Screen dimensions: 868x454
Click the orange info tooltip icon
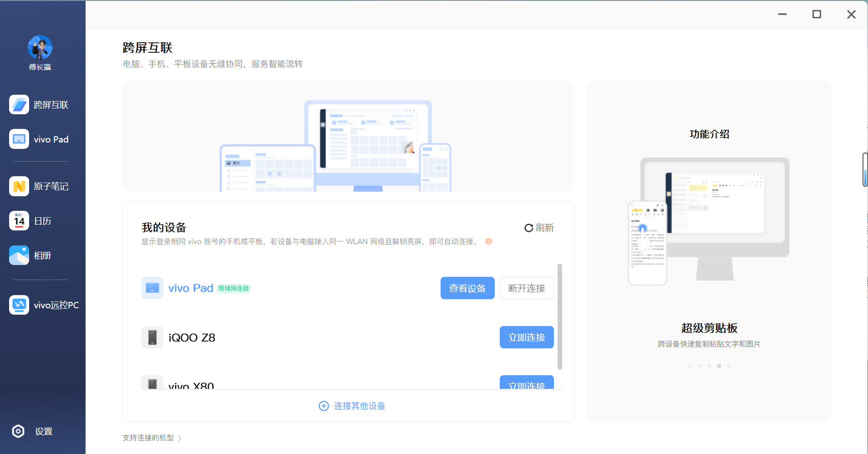coord(488,241)
